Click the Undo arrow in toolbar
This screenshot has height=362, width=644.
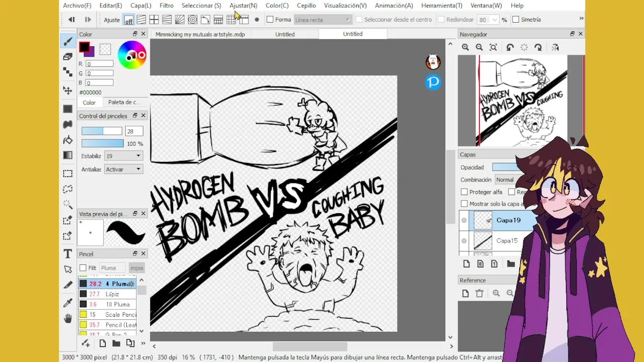click(x=71, y=20)
